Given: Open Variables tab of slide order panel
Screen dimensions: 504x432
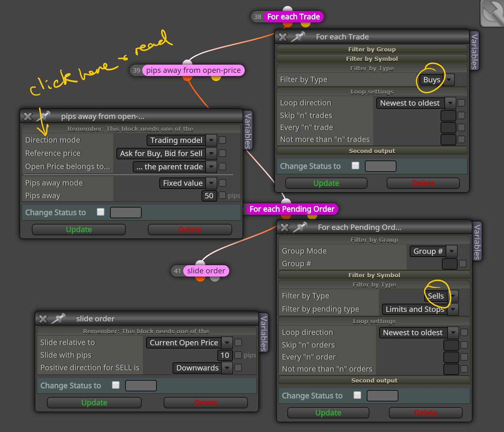Looking at the screenshot, I should click(263, 332).
